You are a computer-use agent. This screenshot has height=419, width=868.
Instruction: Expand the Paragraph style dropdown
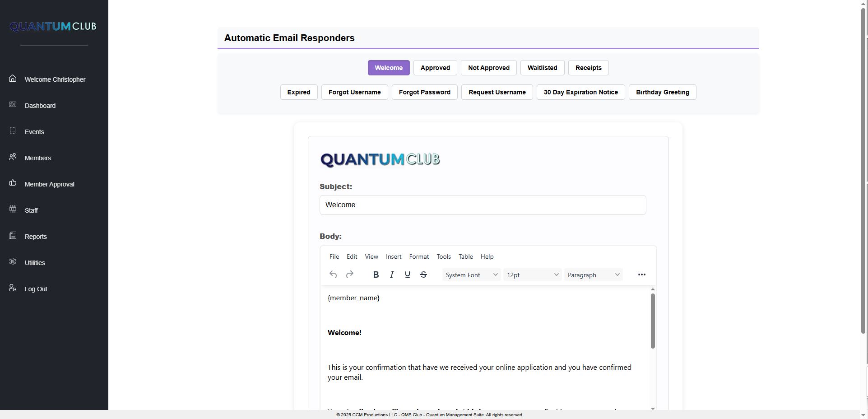593,275
